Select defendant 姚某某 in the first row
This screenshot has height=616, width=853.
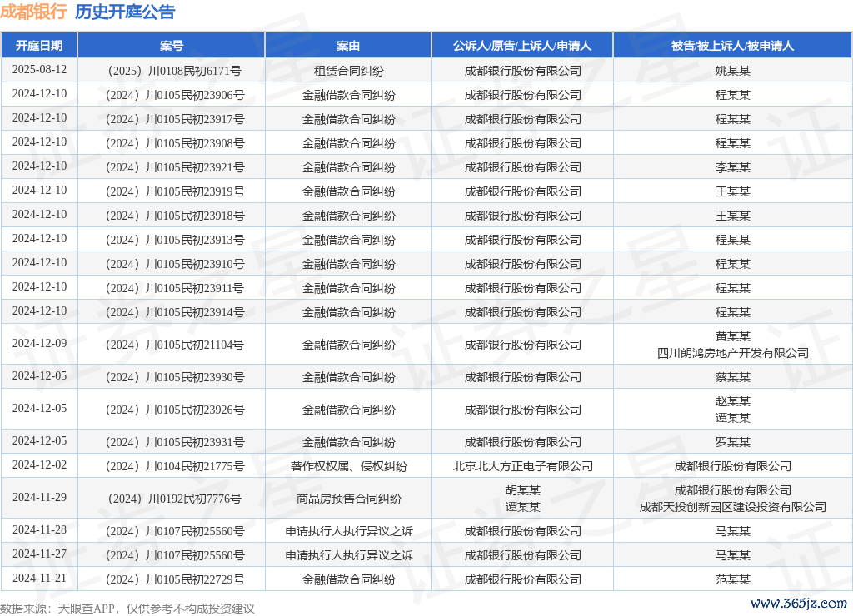(732, 71)
